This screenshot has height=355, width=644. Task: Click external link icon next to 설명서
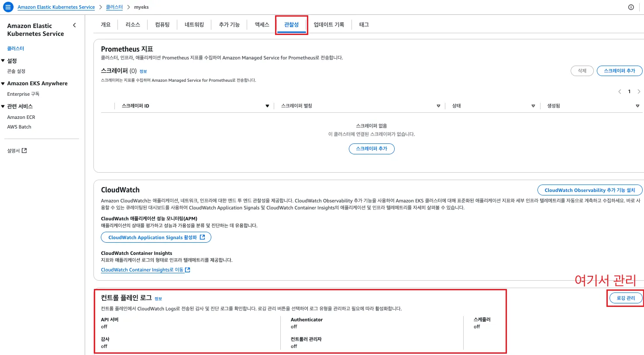tap(24, 150)
